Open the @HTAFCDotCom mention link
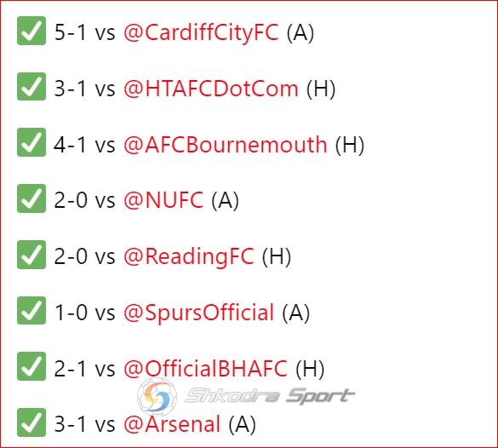 coord(211,89)
